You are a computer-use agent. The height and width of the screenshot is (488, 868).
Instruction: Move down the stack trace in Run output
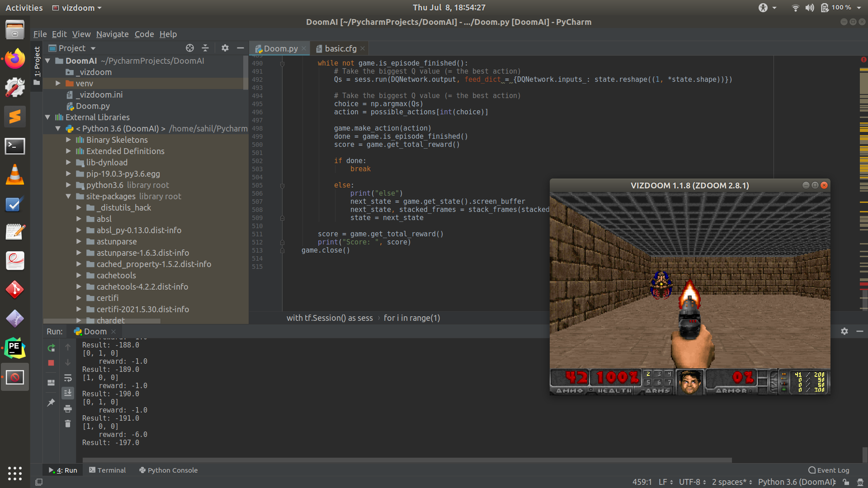point(68,362)
